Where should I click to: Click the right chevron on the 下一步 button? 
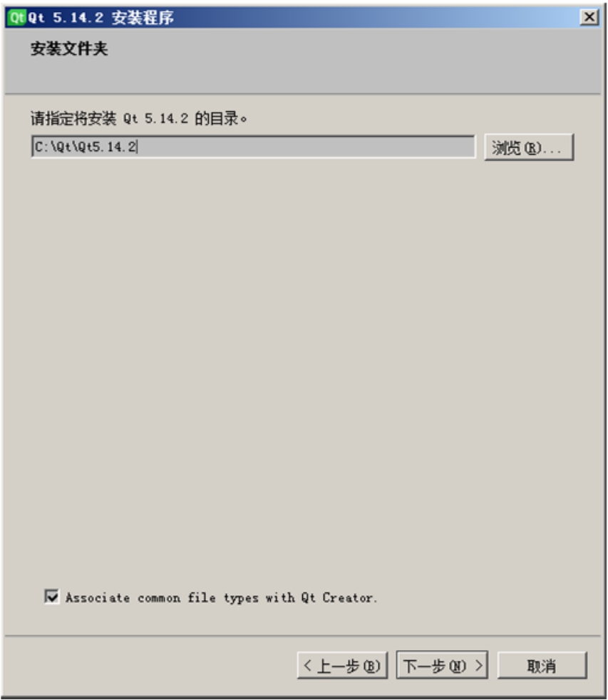pyautogui.click(x=478, y=666)
